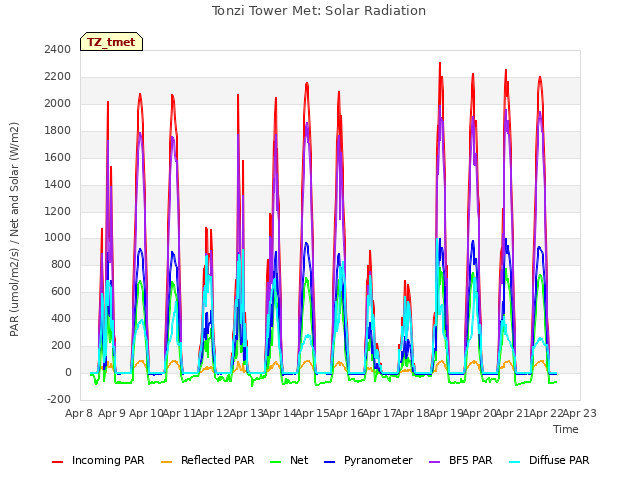Click the Apr 16 x-axis tick label
Viewport: 640px width, 480px height.
346,413
